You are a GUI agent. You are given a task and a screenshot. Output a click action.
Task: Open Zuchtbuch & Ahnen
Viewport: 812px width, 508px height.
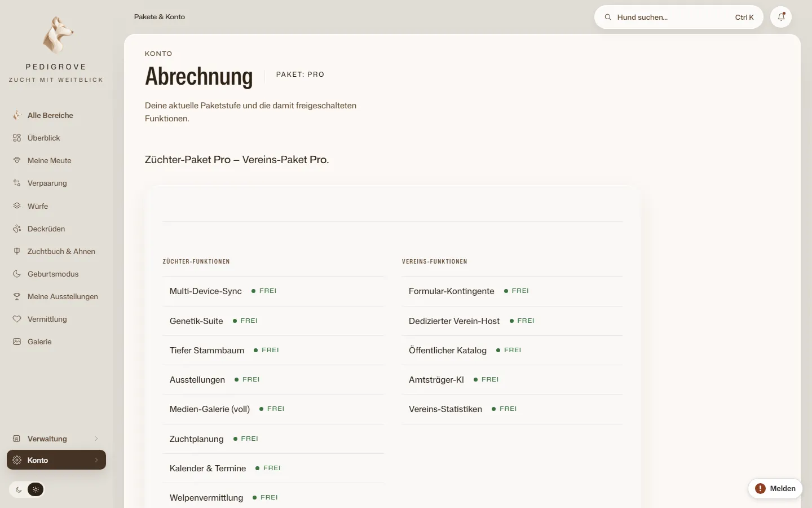pyautogui.click(x=56, y=251)
